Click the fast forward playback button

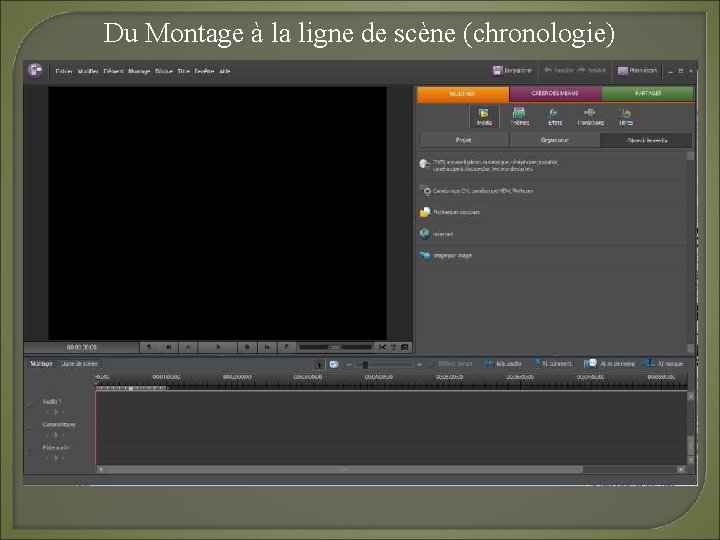click(267, 347)
